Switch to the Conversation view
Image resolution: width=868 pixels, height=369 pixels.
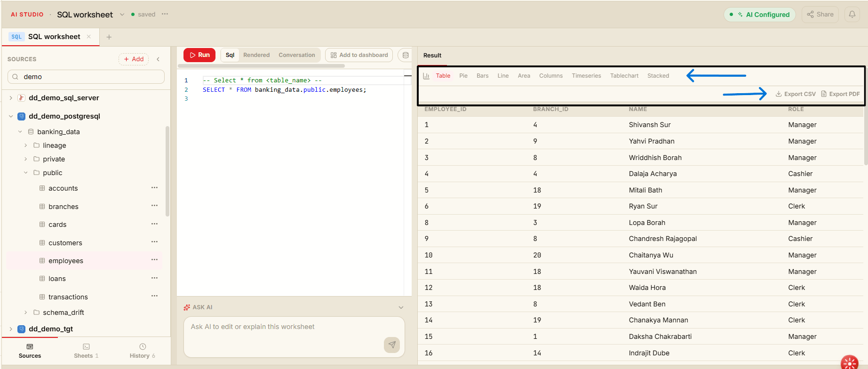pyautogui.click(x=297, y=55)
